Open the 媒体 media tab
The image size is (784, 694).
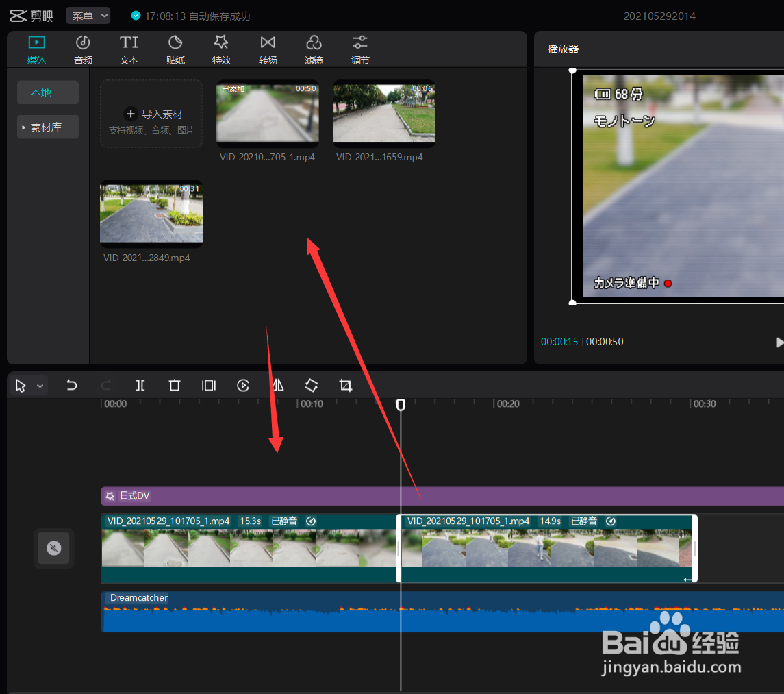pyautogui.click(x=36, y=50)
